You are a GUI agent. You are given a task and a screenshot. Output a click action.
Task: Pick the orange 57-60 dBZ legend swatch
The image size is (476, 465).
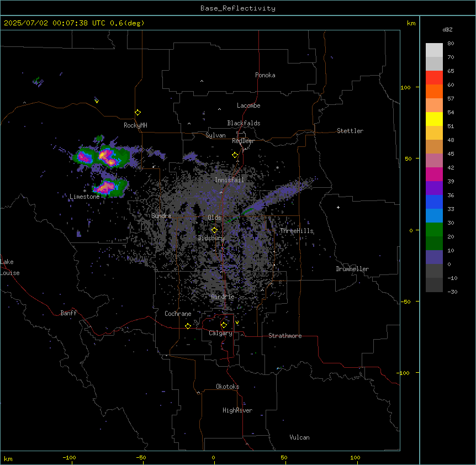[x=434, y=91]
